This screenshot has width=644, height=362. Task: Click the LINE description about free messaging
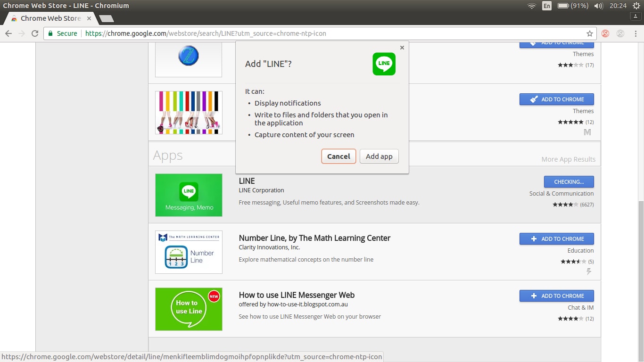[x=329, y=203]
